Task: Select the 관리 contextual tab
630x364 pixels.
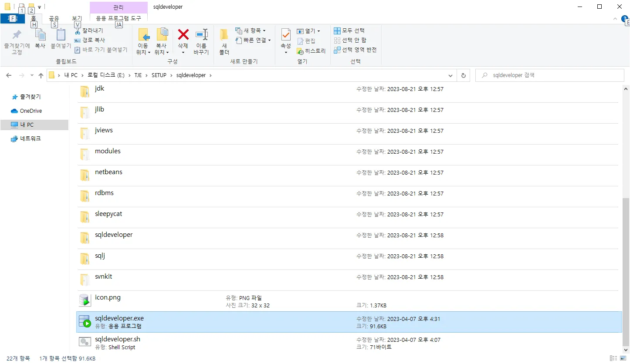Action: (119, 7)
